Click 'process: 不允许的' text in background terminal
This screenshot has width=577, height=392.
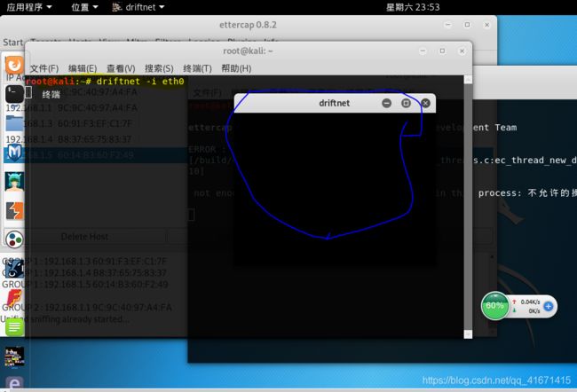(527, 193)
